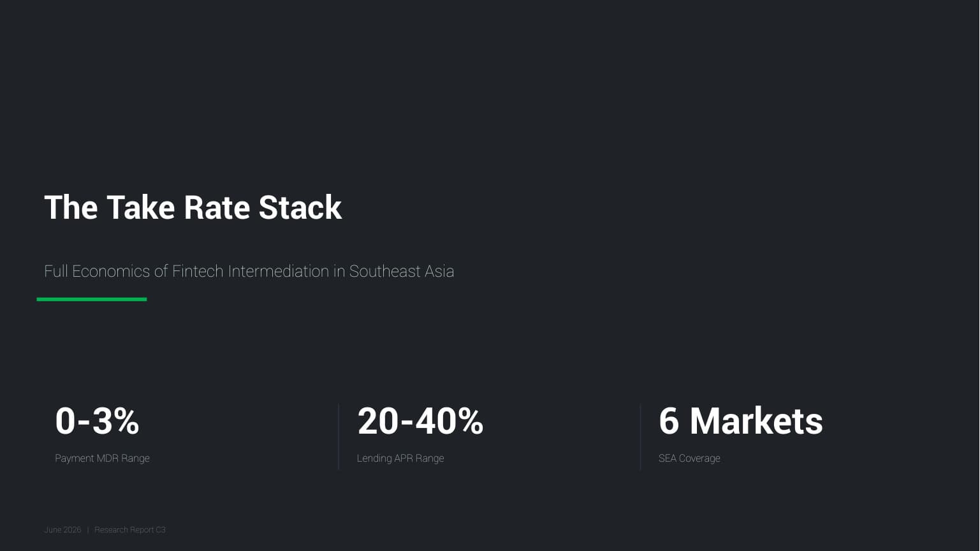
Task: Select the '6 Markets' statistic
Action: [741, 421]
